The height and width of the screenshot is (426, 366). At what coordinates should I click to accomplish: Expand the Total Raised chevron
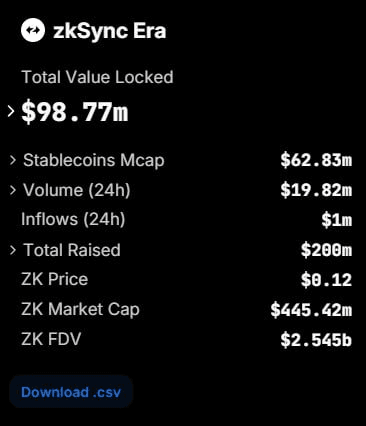point(13,250)
